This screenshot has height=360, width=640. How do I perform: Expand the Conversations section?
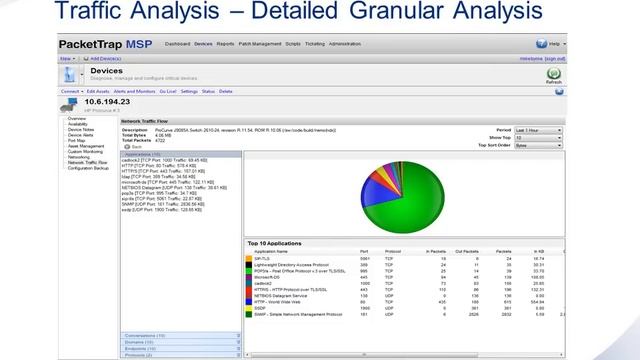point(181,336)
